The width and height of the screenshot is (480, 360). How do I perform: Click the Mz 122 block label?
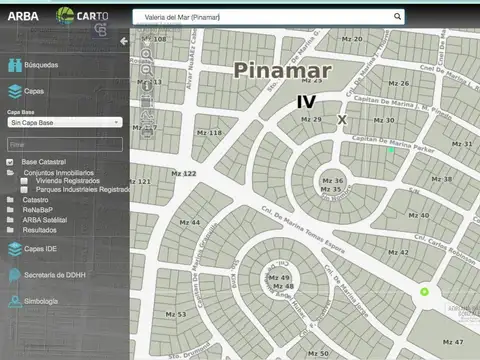point(184,174)
